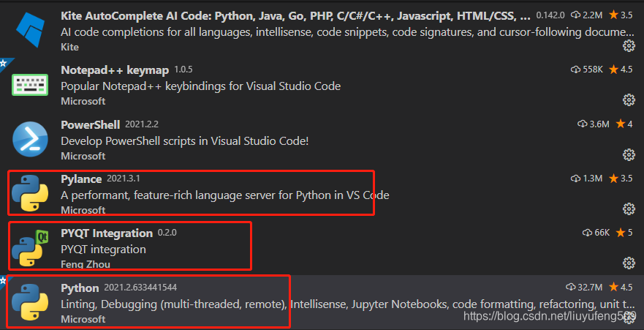
Task: Click 'AI code completions for all languages' description
Action: (x=347, y=32)
